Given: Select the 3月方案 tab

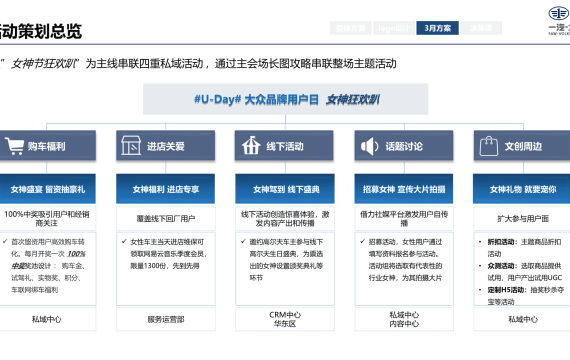Looking at the screenshot, I should (x=437, y=28).
